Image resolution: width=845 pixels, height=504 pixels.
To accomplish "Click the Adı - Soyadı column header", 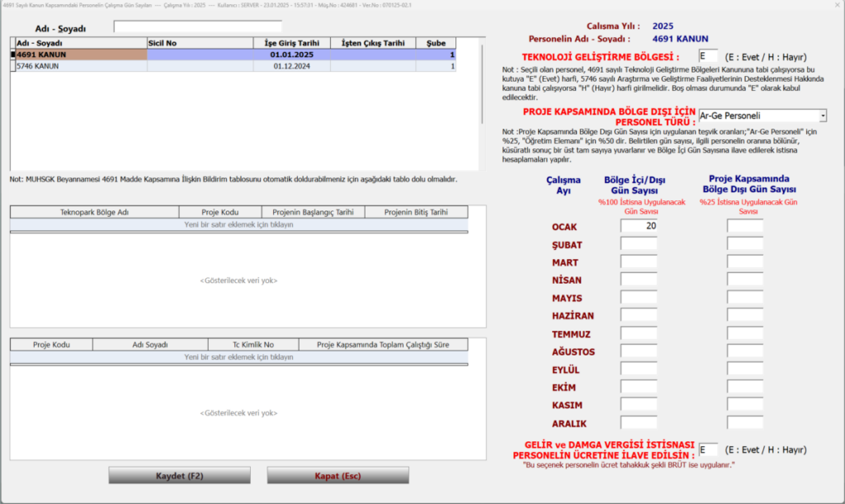I will [81, 43].
